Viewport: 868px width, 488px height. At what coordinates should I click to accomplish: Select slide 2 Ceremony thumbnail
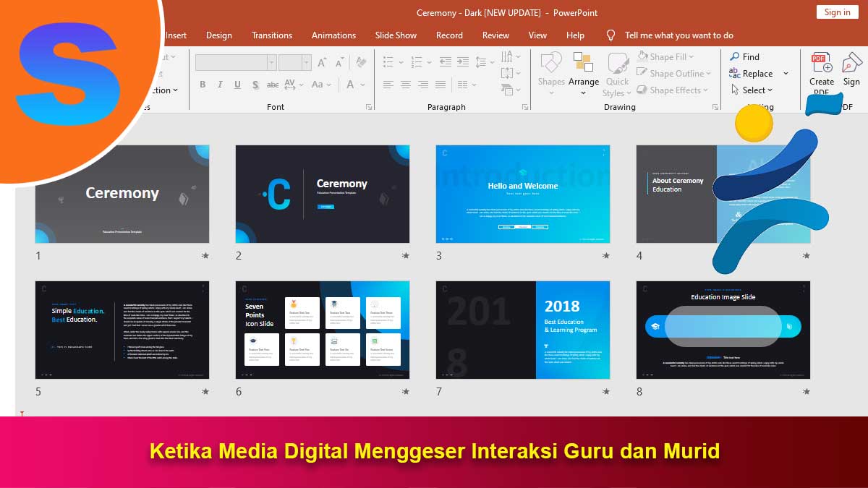coord(323,194)
